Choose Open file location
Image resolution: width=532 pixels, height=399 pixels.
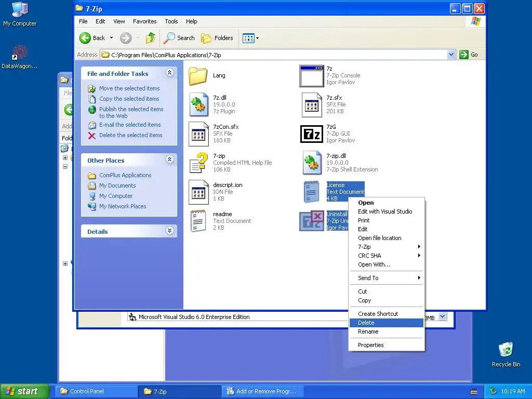pos(387,238)
